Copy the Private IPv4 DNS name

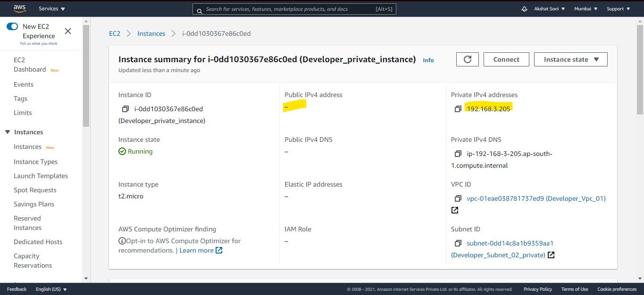pyautogui.click(x=458, y=154)
